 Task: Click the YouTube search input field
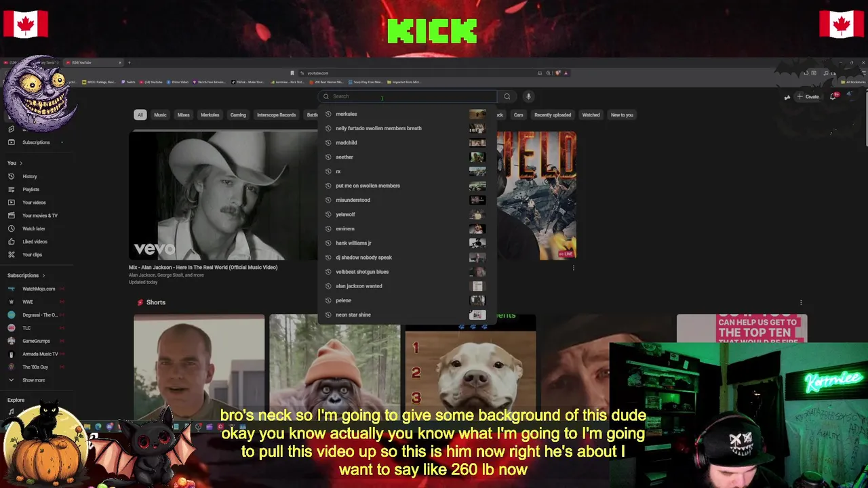pyautogui.click(x=408, y=96)
